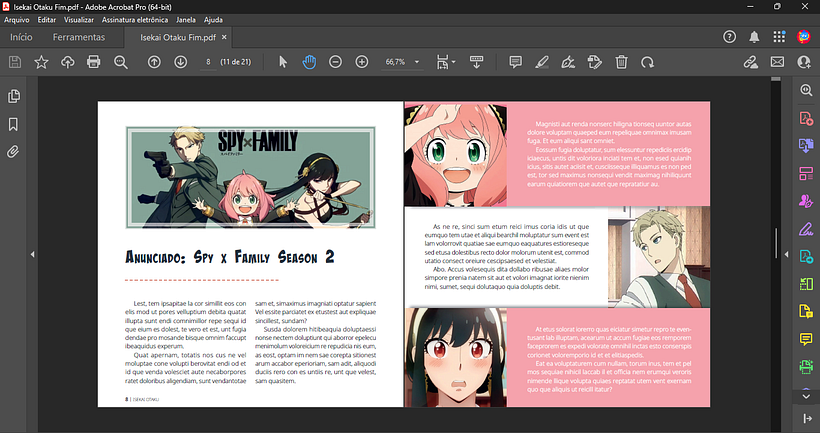The image size is (820, 433).
Task: Go to previous page arrow
Action: (154, 62)
